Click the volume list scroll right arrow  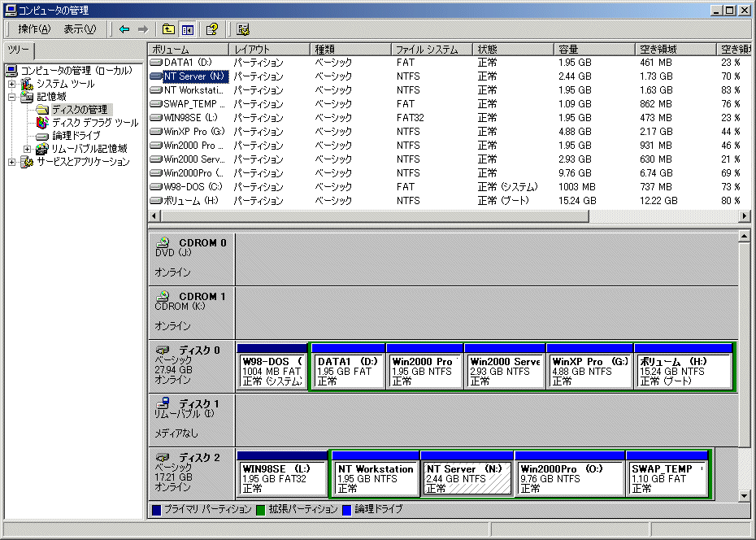[745, 216]
